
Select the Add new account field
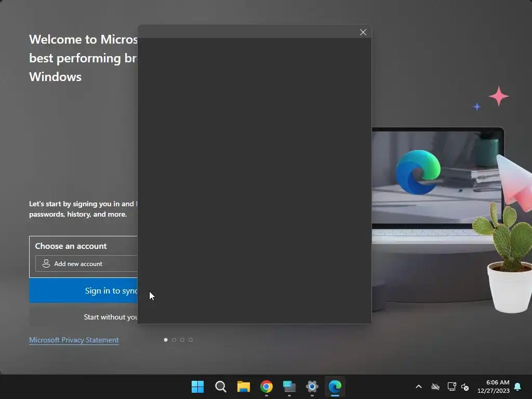tap(87, 263)
